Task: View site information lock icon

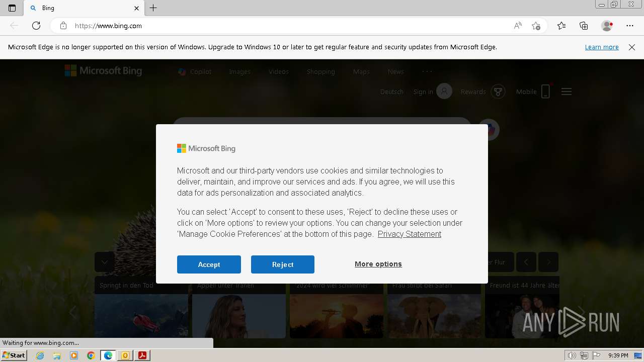Action: tap(63, 26)
